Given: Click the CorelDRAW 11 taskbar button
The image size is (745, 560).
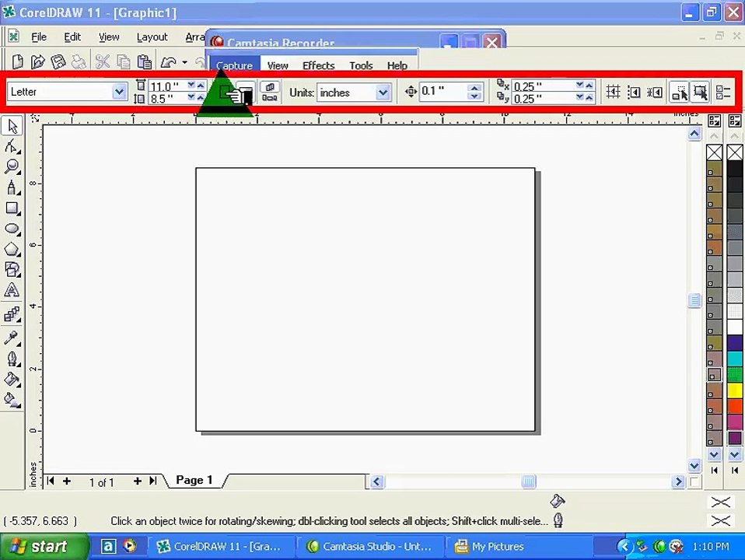Looking at the screenshot, I should [220, 547].
